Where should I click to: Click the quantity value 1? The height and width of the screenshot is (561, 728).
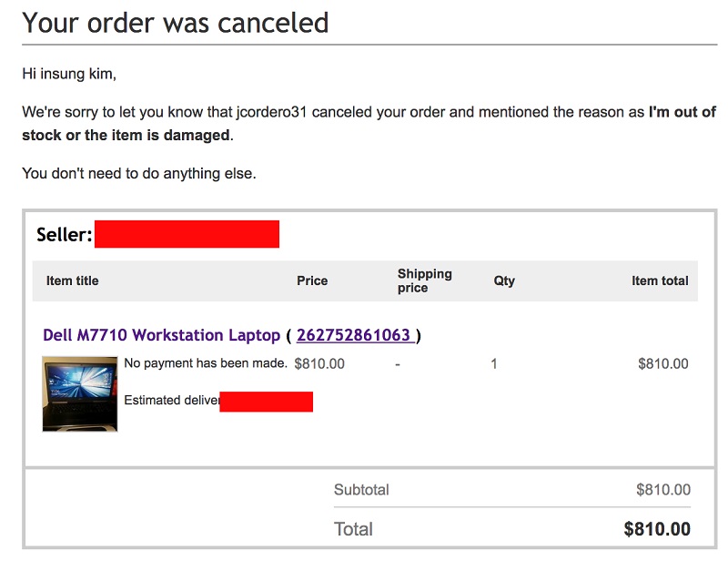click(494, 363)
